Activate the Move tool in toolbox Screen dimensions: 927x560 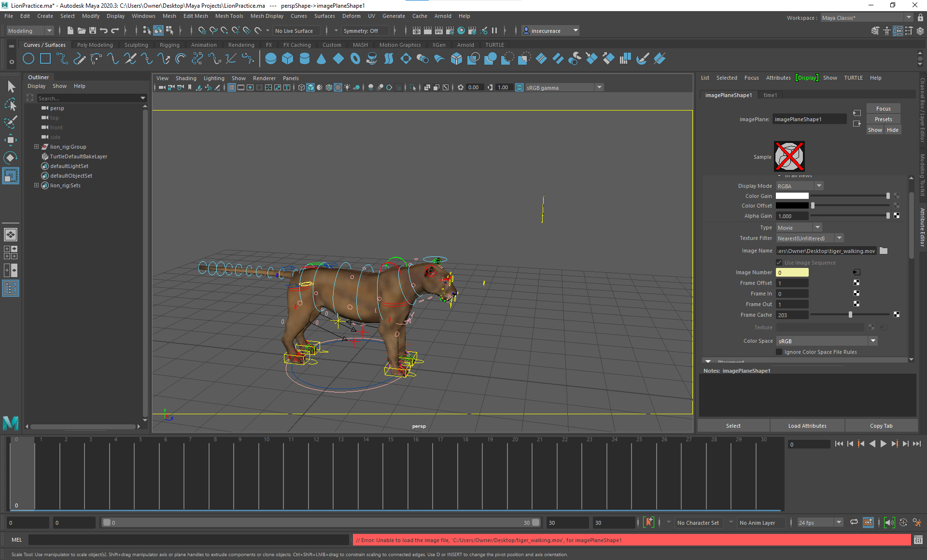tap(11, 140)
